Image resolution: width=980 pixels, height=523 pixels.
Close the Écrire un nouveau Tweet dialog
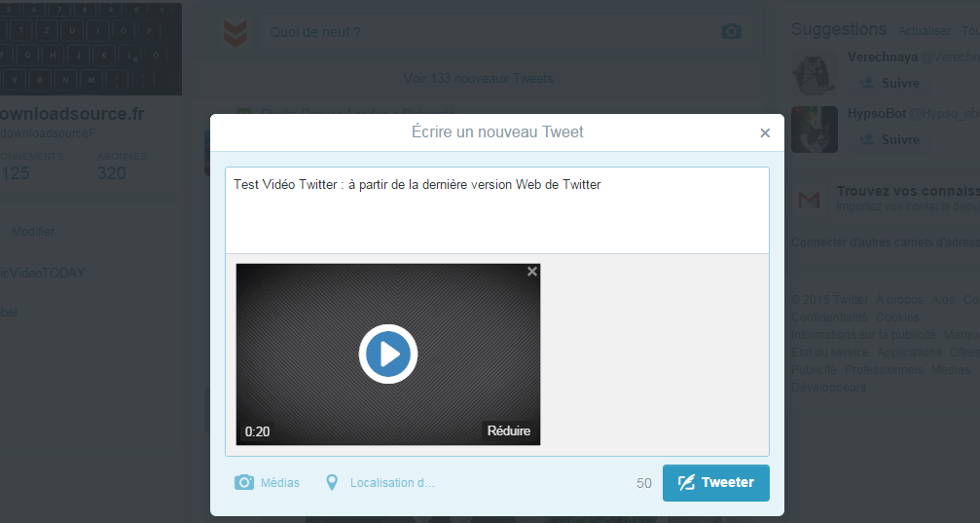[x=765, y=132]
